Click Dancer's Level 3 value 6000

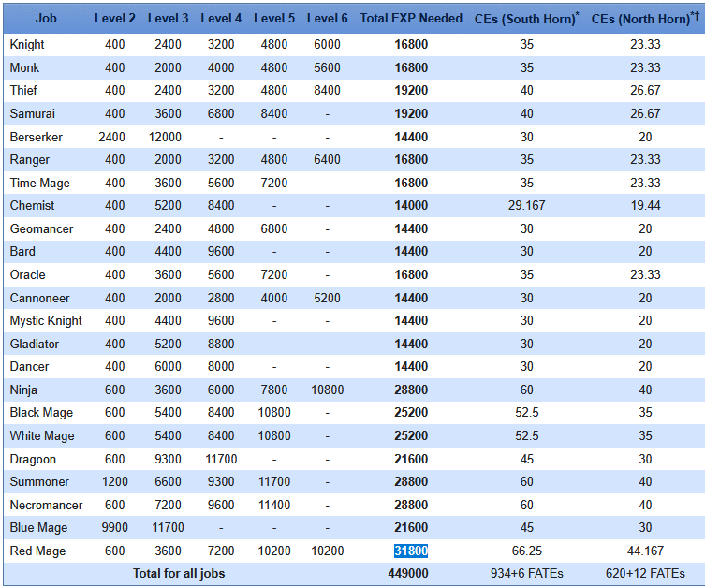(168, 366)
